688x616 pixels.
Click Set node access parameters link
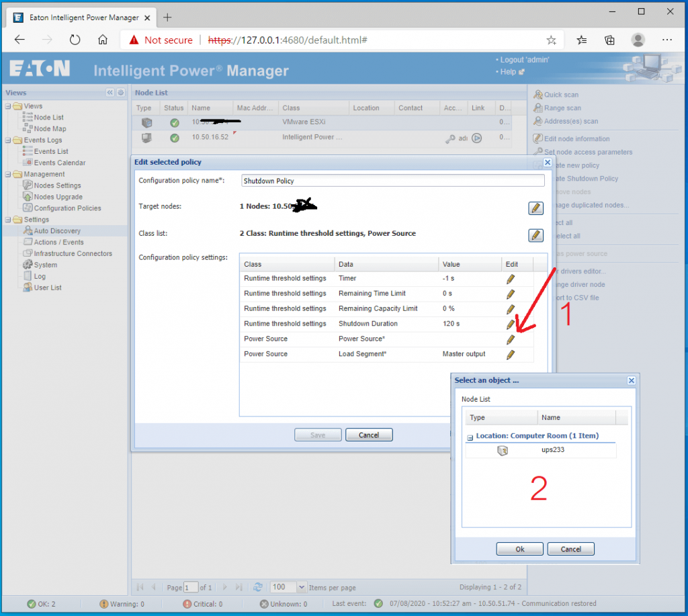tap(588, 152)
